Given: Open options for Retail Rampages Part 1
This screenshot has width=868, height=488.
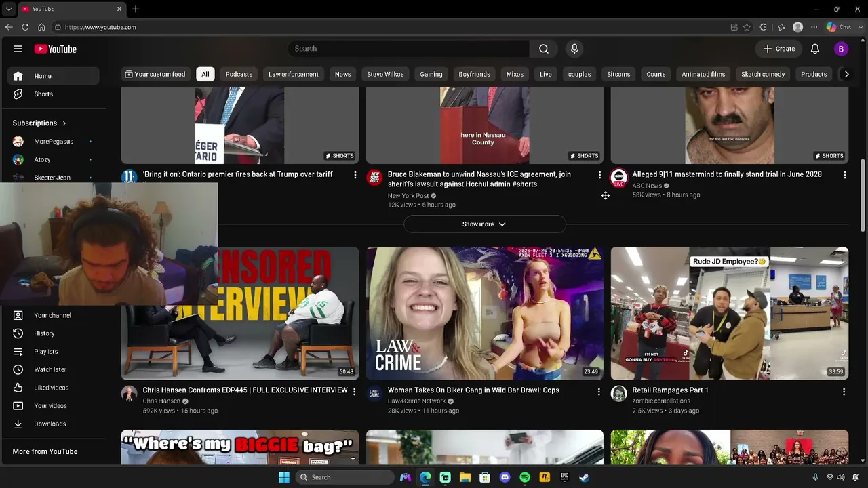Looking at the screenshot, I should point(844,392).
